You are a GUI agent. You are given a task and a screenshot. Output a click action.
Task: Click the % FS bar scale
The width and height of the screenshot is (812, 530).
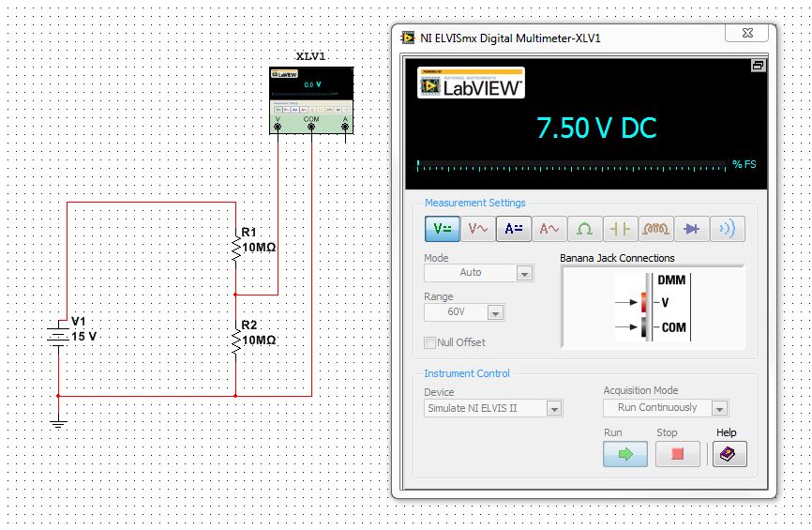[571, 166]
